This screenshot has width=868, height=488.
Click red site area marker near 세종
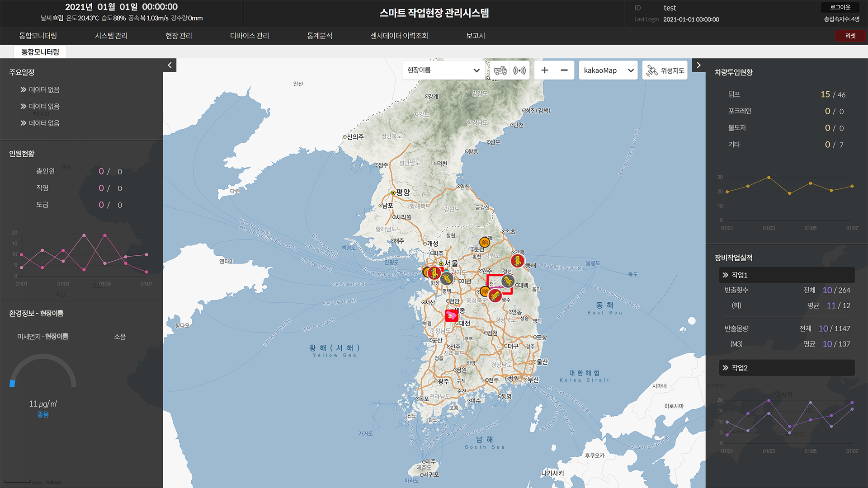451,315
